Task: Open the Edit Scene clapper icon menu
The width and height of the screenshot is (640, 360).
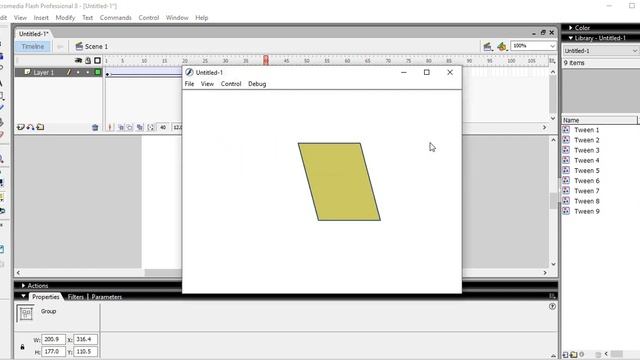Action: pyautogui.click(x=487, y=47)
